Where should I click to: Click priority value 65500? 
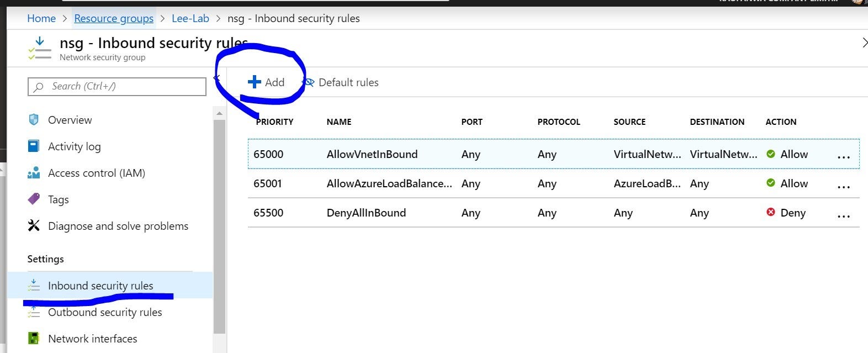[268, 213]
